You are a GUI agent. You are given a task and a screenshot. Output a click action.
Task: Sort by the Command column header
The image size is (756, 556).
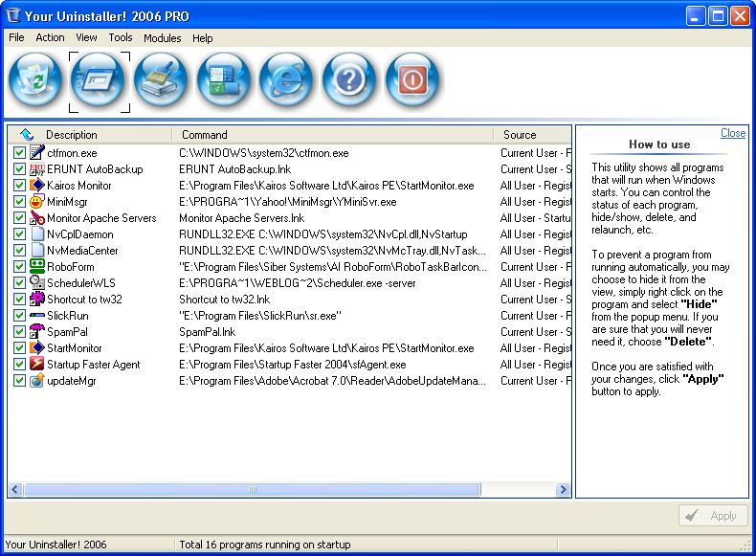coord(205,135)
